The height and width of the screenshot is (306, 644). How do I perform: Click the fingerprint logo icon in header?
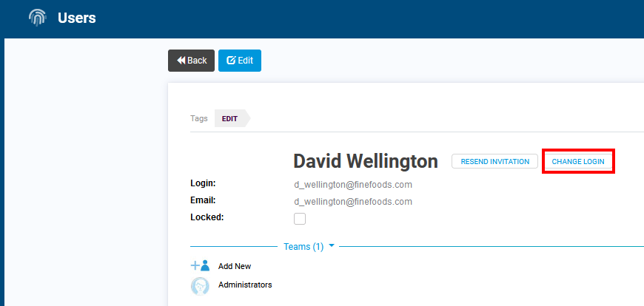(x=37, y=18)
